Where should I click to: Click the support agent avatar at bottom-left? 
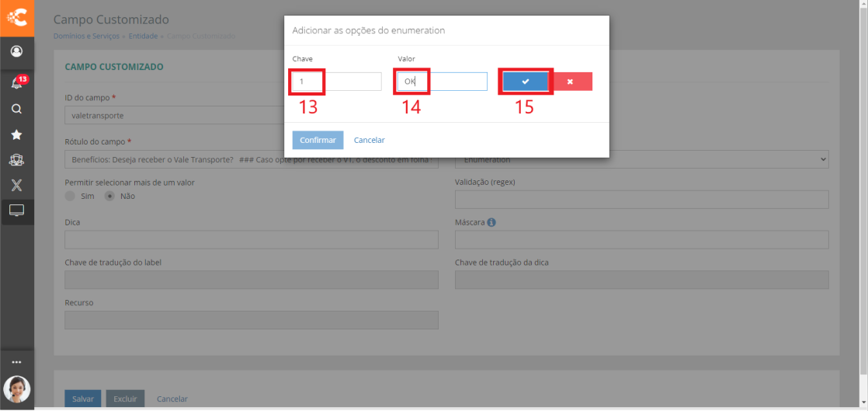point(16,388)
